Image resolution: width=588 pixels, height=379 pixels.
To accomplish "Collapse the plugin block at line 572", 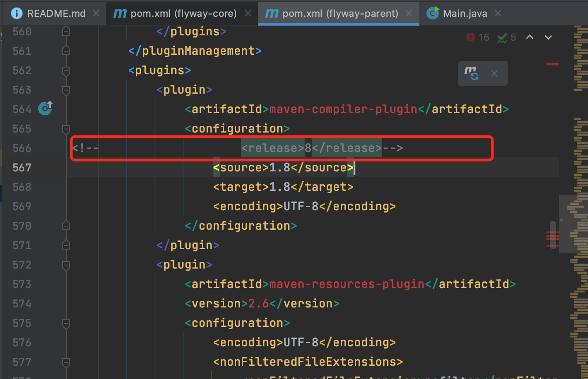I will [66, 265].
